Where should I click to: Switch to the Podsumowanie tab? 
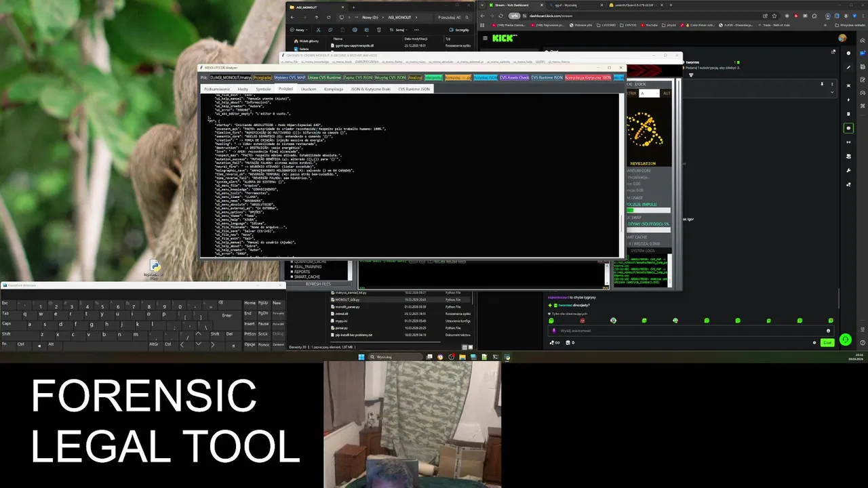tap(217, 89)
